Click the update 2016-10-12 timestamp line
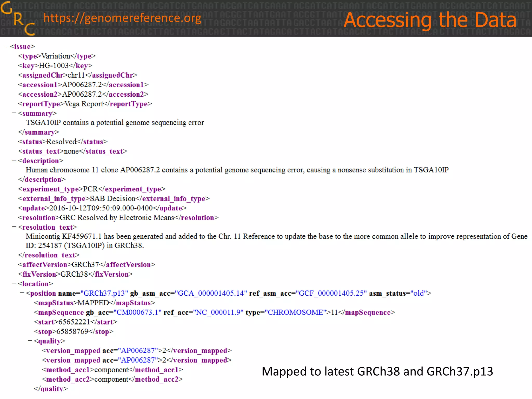532x399 pixels. (102, 208)
